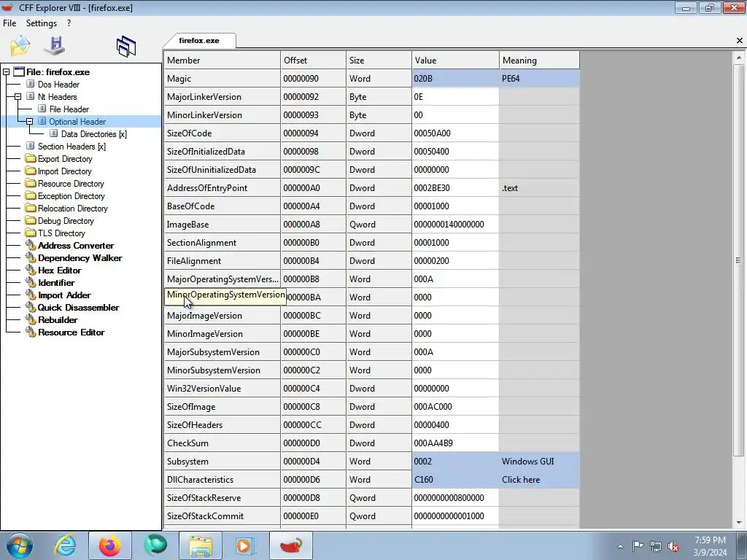Edit the MajorLinkerVersion value 0E
The width and height of the screenshot is (747, 560).
point(455,97)
